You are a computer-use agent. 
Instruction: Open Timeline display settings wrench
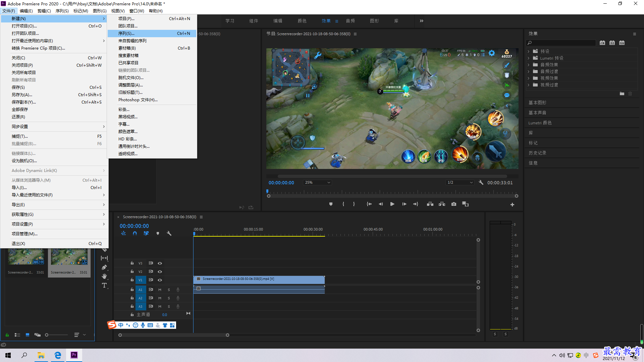click(169, 233)
